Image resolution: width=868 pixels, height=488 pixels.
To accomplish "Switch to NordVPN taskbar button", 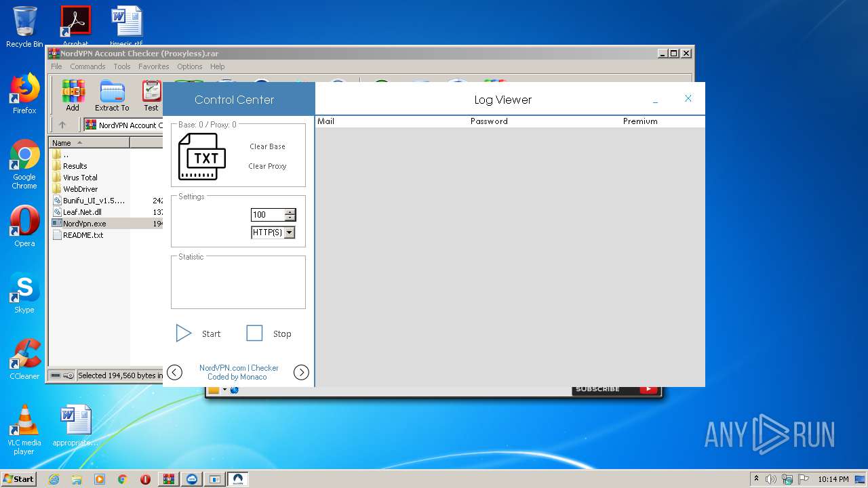I will [x=238, y=479].
